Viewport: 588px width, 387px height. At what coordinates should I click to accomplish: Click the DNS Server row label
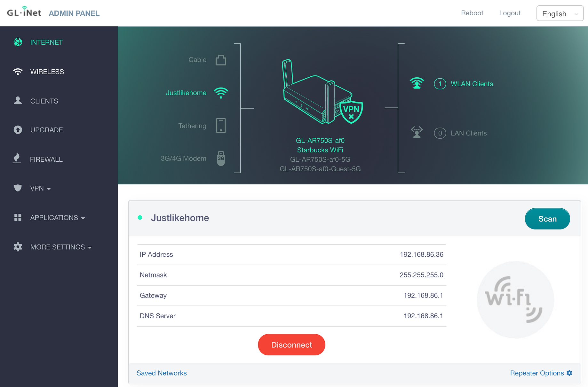[x=158, y=316]
